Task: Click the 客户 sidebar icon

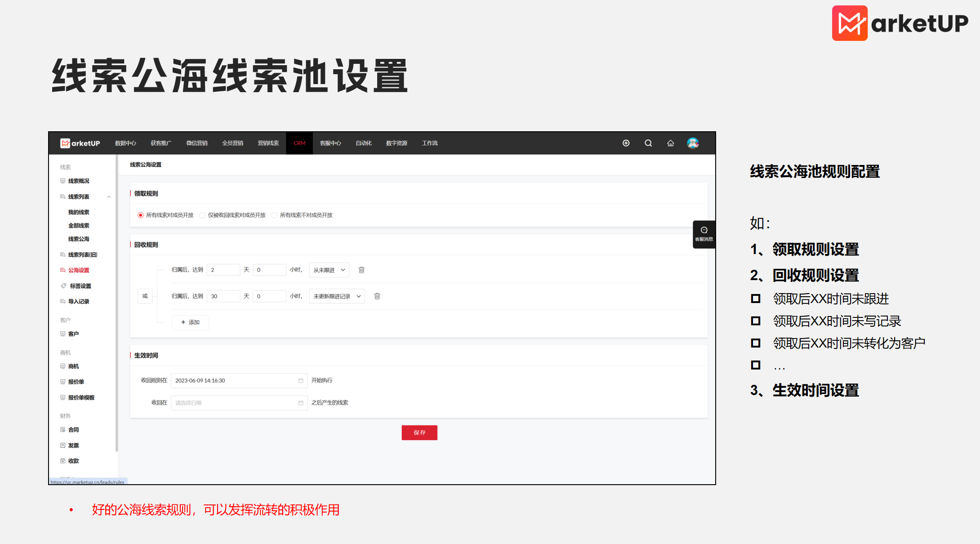Action: [x=63, y=334]
